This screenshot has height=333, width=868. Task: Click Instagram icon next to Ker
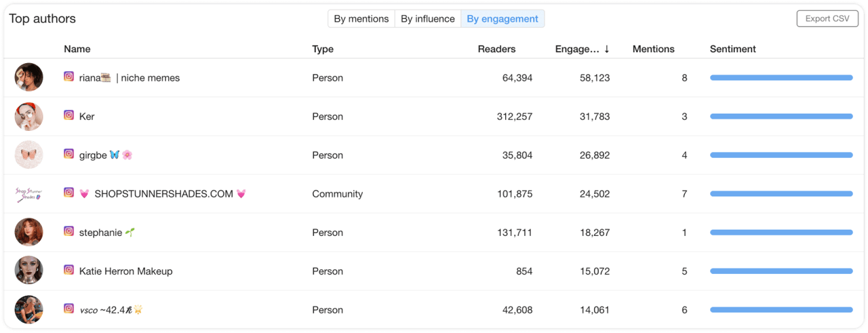[x=68, y=115]
